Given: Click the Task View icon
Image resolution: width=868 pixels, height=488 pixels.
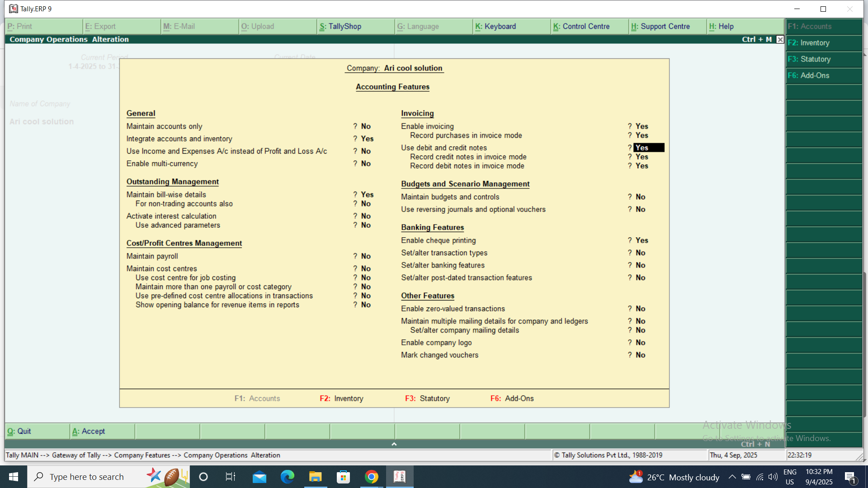Looking at the screenshot, I should tap(231, 477).
